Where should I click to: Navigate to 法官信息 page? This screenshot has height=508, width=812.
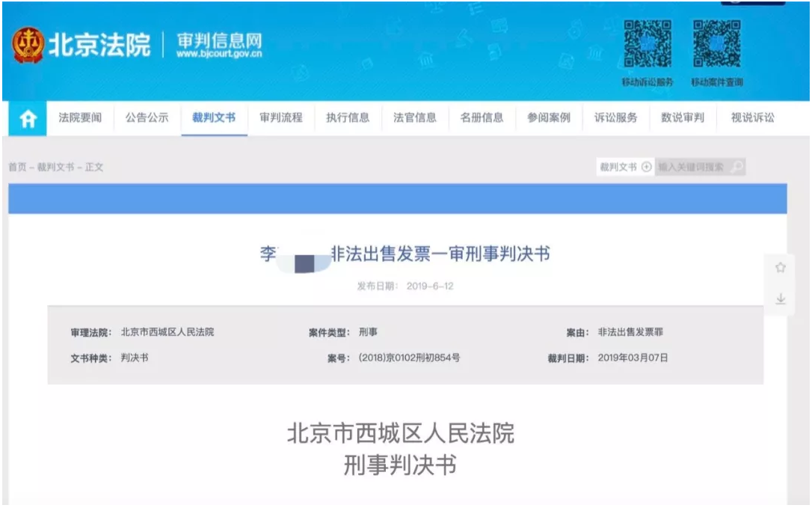tap(415, 117)
